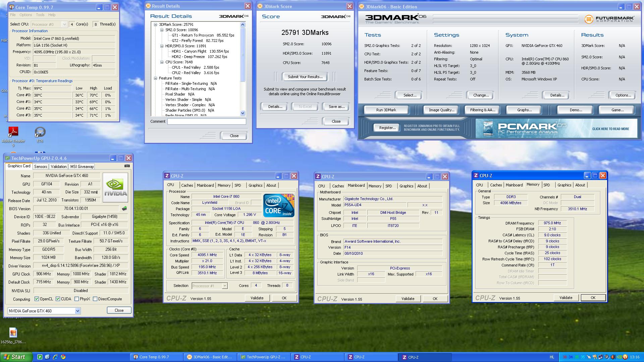Open the Options menu in Core Temp
The width and height of the screenshot is (644, 362).
26,15
